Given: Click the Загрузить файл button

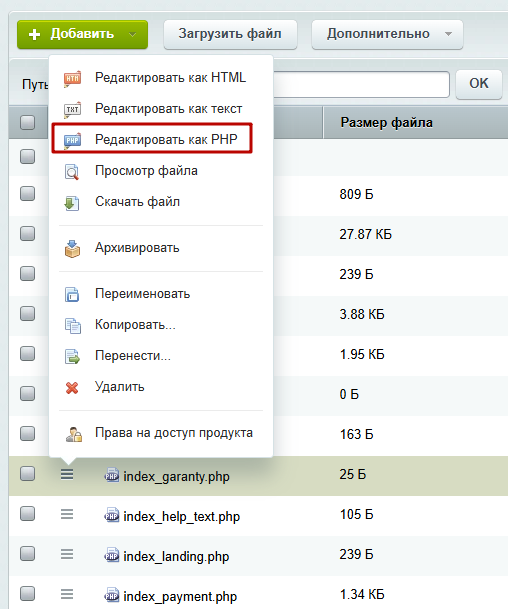Looking at the screenshot, I should click(230, 35).
